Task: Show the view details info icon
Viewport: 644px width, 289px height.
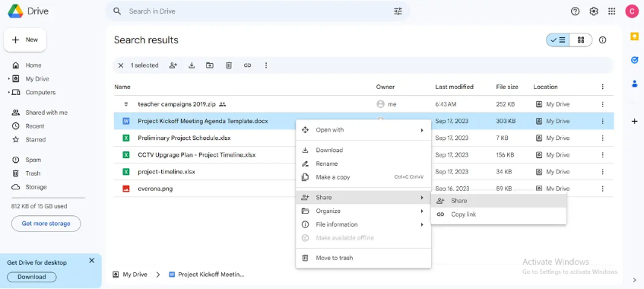Action: (602, 40)
